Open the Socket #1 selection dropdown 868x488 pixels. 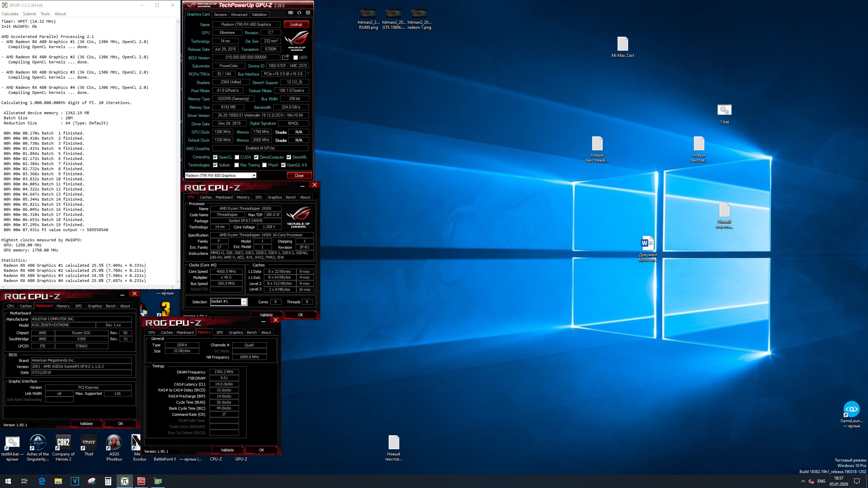click(244, 302)
